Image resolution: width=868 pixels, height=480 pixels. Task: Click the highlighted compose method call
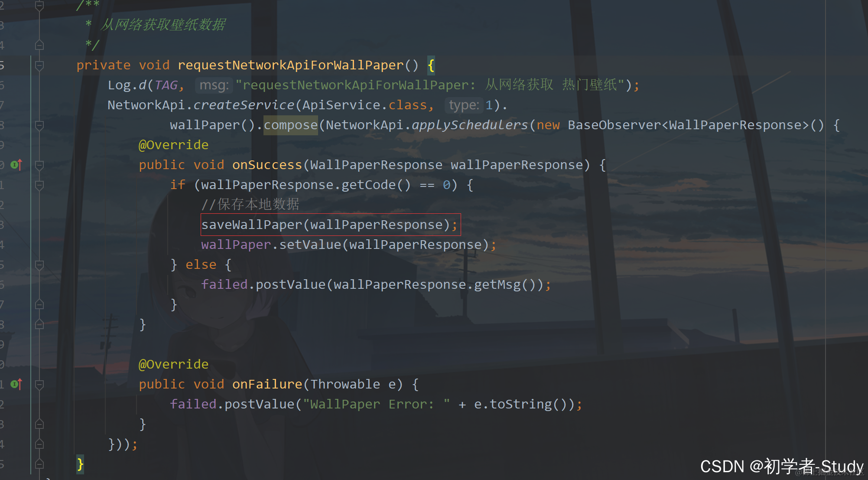pyautogui.click(x=290, y=125)
